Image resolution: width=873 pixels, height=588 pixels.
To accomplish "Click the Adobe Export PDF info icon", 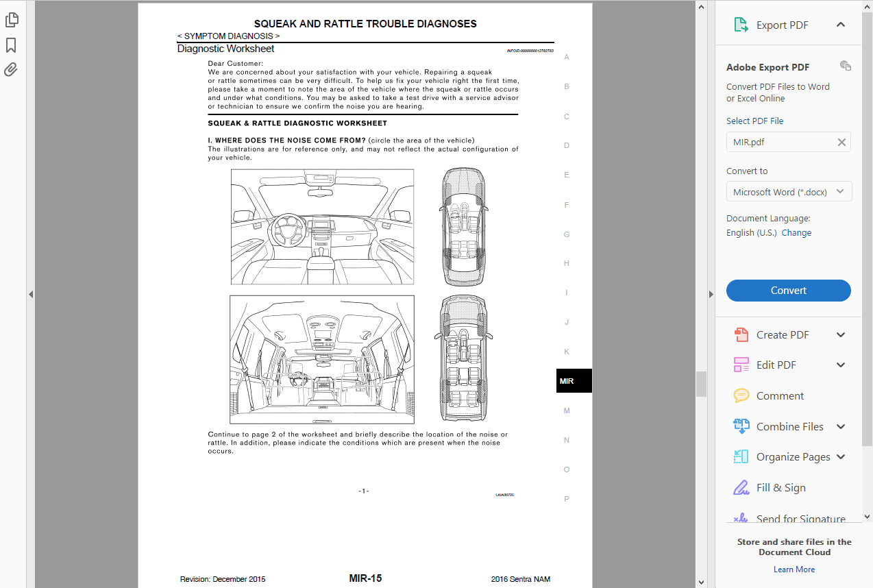I will pos(846,66).
